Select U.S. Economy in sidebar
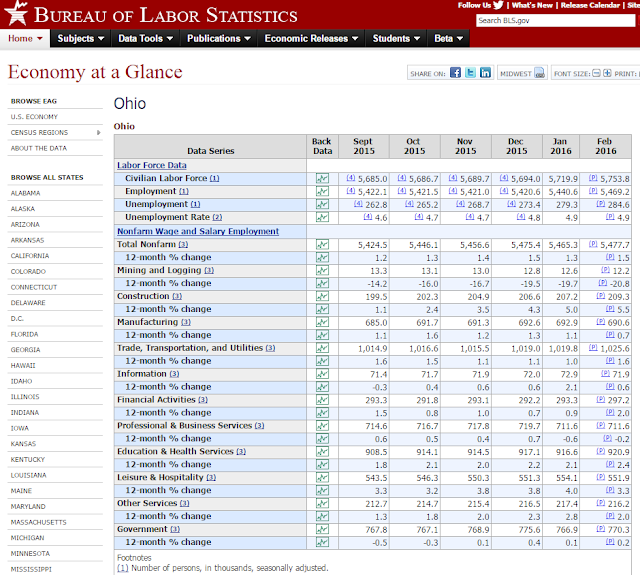Screen dimensions: 640x575 pyautogui.click(x=34, y=117)
